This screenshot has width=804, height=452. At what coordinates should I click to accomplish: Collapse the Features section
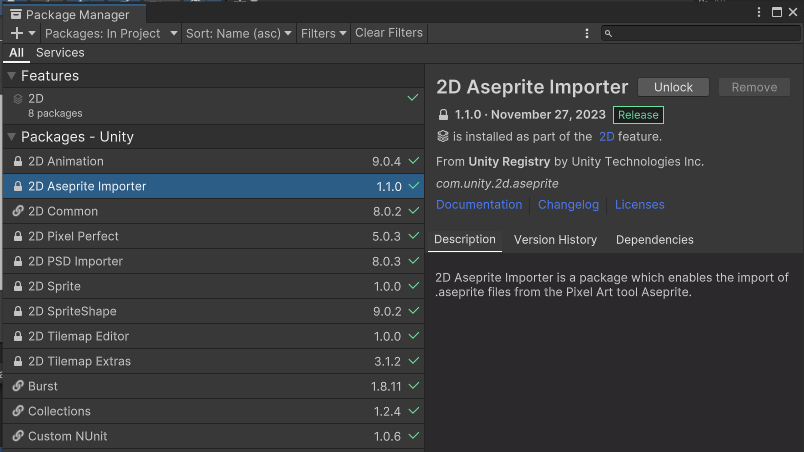(x=11, y=76)
